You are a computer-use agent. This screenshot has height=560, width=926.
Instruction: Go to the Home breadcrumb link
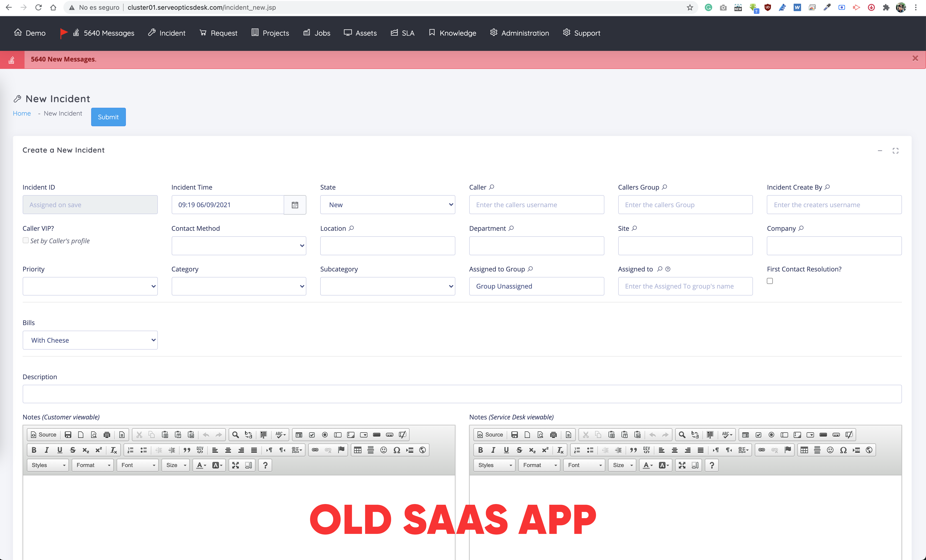(x=22, y=114)
